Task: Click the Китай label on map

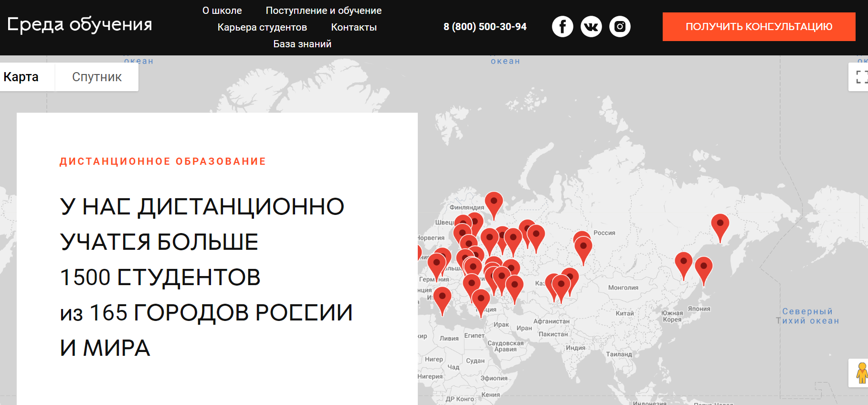Action: click(x=625, y=313)
